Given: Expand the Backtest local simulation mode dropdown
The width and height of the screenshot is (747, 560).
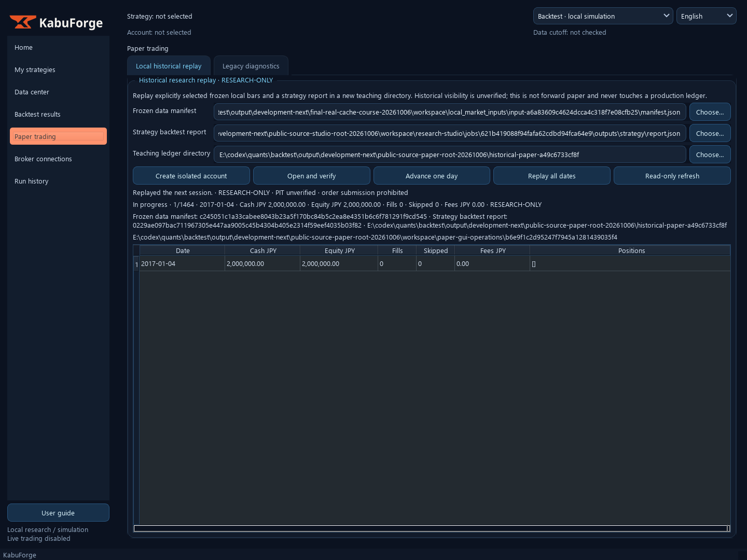Looking at the screenshot, I should pos(603,16).
